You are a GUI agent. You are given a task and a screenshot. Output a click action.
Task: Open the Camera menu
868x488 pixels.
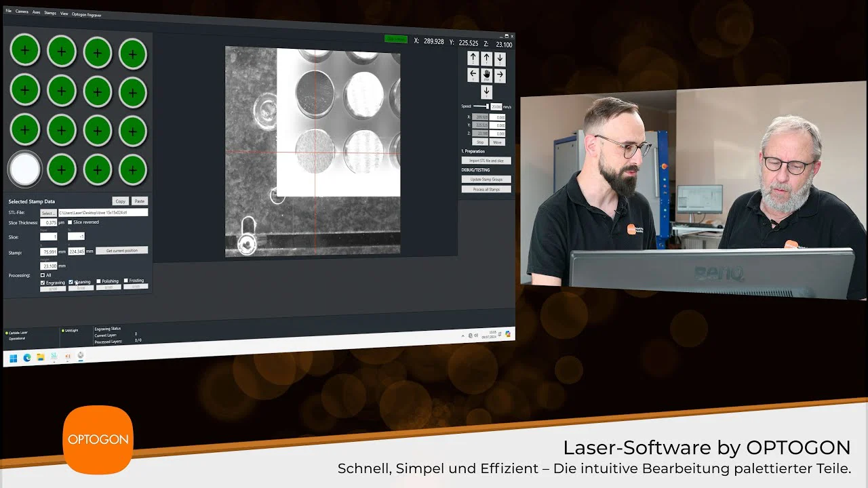(x=22, y=12)
